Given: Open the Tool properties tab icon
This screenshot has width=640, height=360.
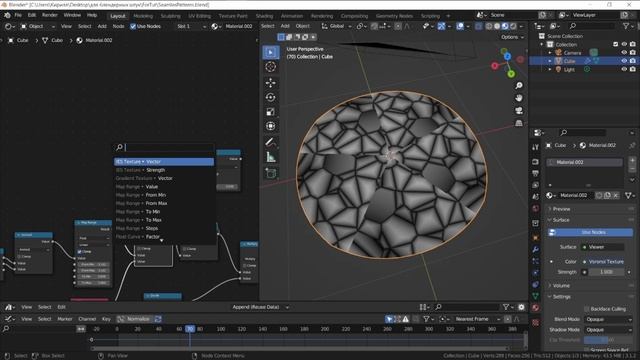Looking at the screenshot, I should pyautogui.click(x=536, y=147).
